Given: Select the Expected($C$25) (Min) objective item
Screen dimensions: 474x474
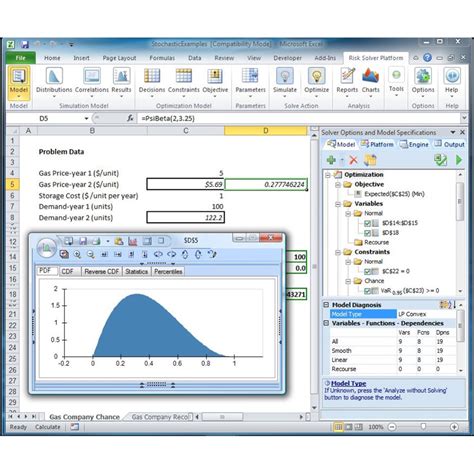Looking at the screenshot, I should click(x=394, y=194).
